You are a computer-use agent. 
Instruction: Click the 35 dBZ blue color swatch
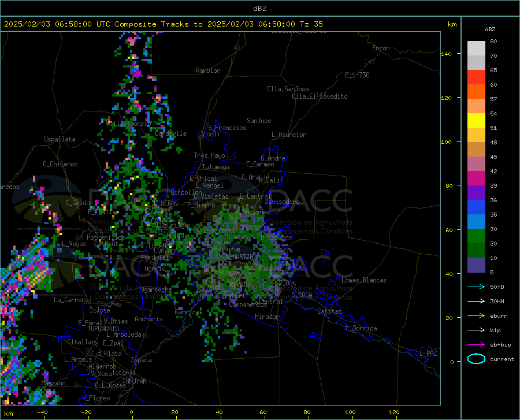pos(476,207)
